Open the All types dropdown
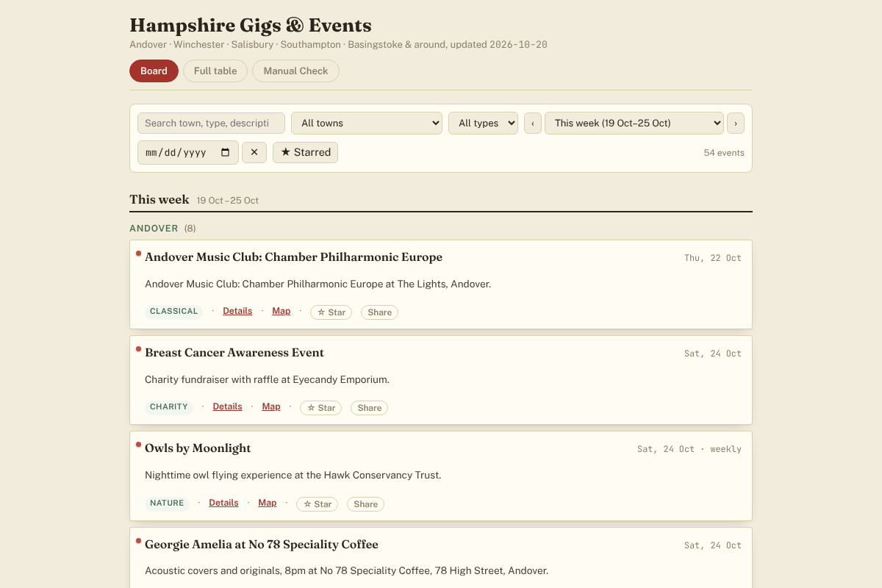The width and height of the screenshot is (882, 588). click(x=483, y=123)
